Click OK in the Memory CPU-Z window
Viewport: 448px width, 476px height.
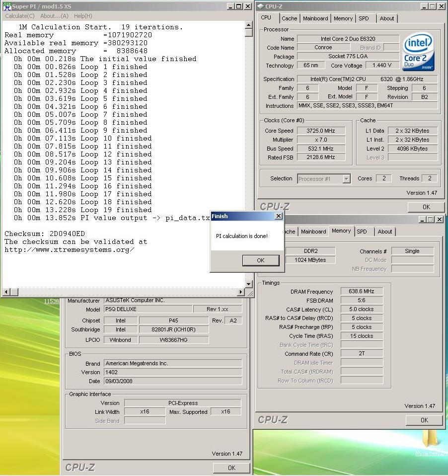click(424, 420)
